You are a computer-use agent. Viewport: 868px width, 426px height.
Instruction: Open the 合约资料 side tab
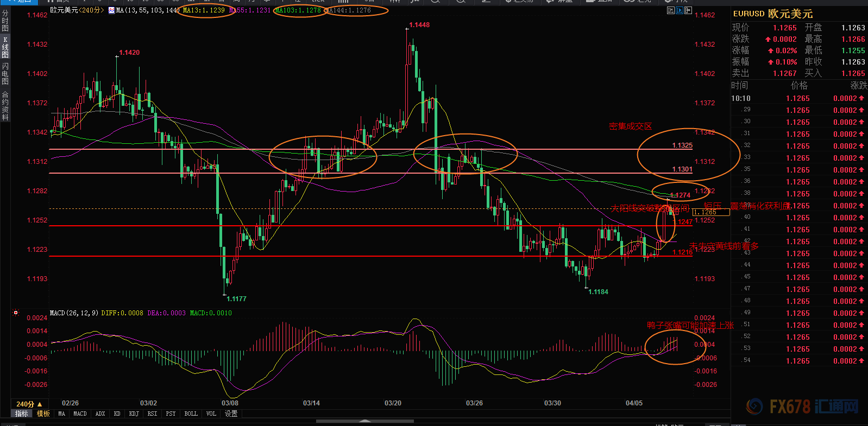[x=5, y=106]
